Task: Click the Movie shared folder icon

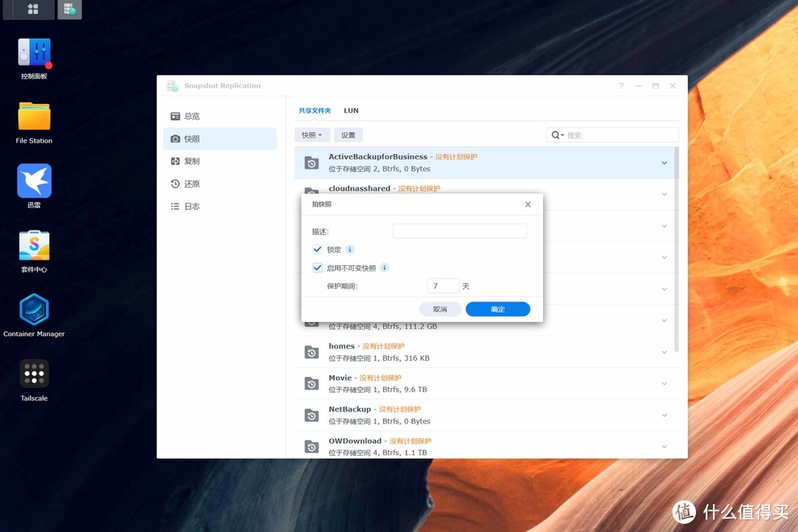Action: [x=312, y=384]
